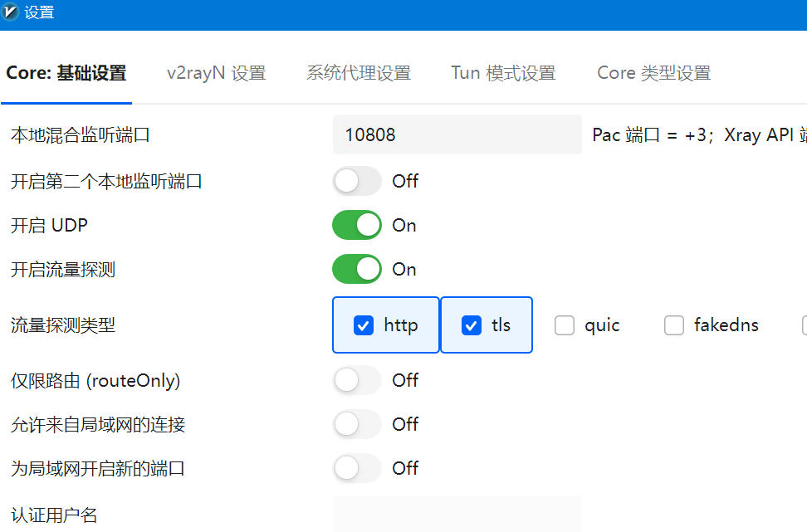Focus the 认证用户名 username field
The height and width of the screenshot is (532, 807).
457,518
